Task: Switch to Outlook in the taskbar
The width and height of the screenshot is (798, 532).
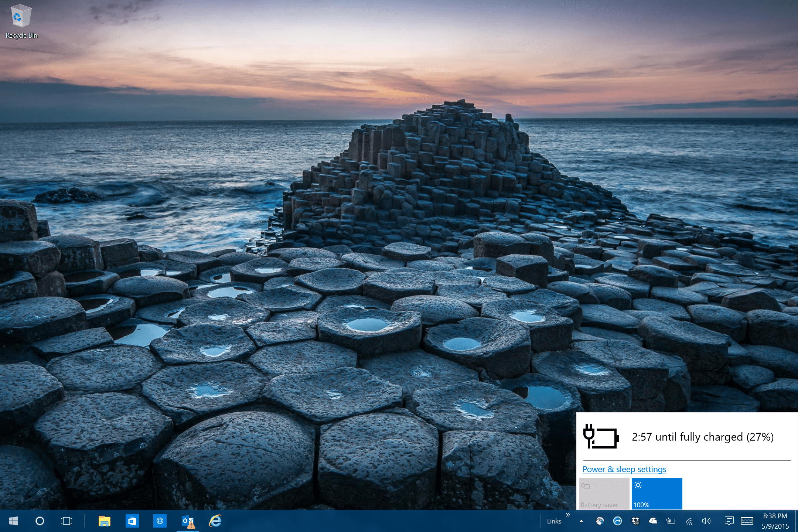Action: tap(188, 521)
